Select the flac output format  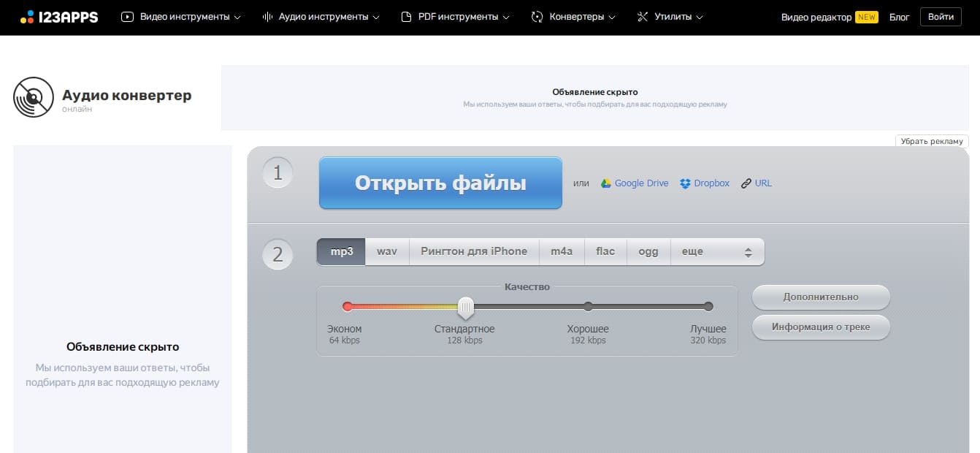[605, 251]
